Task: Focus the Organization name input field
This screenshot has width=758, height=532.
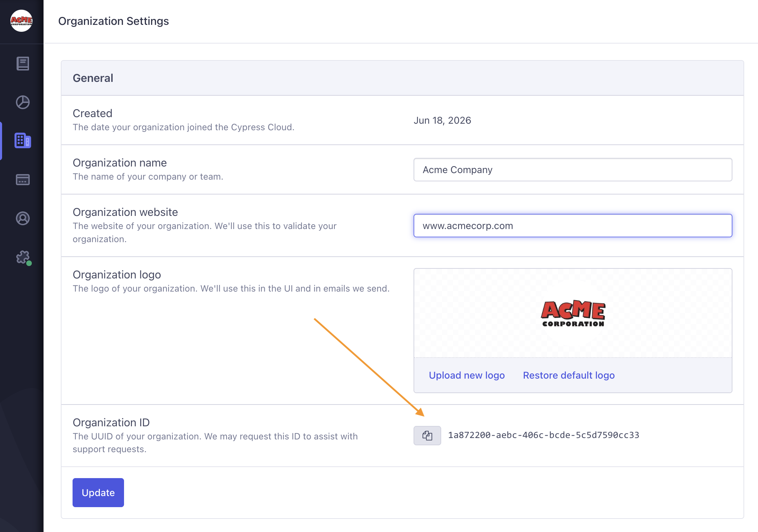Action: [573, 170]
